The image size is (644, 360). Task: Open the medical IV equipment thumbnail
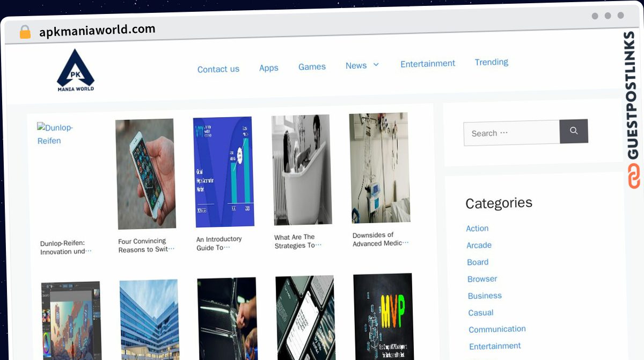[x=379, y=168]
